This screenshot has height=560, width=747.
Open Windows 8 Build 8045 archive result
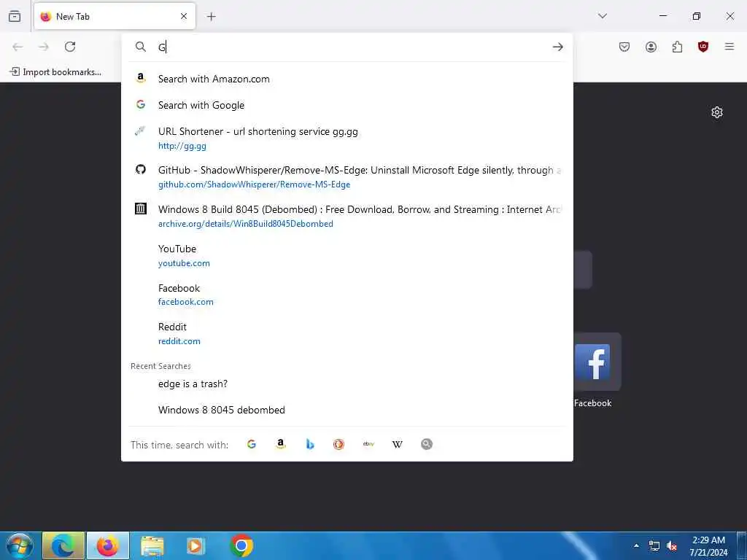coord(347,216)
